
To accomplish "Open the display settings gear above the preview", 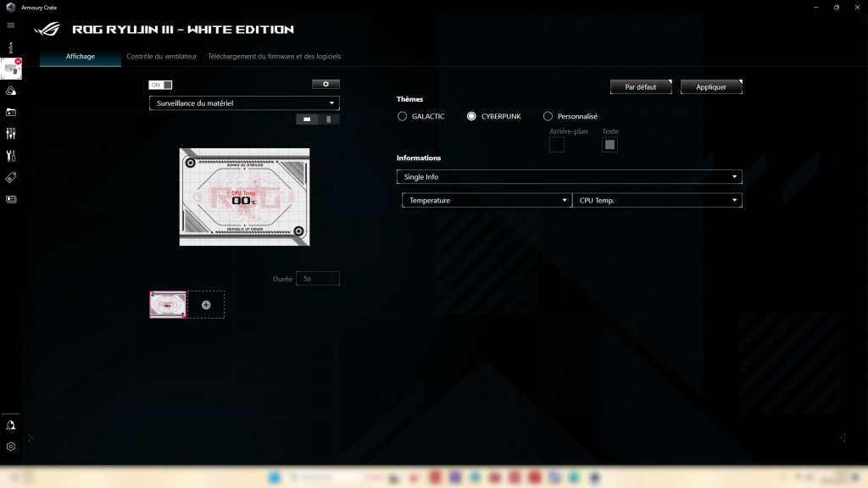I will point(325,84).
